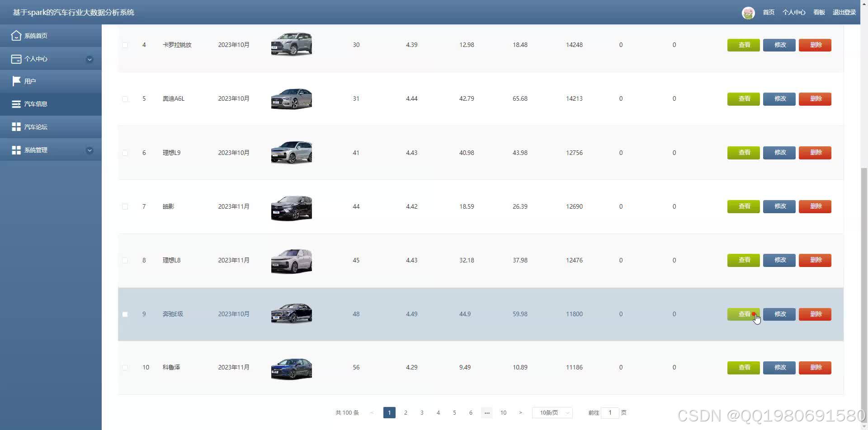Screen dimensions: 868x430
Task: Click the 卡罗拉锐放 car thumbnail
Action: click(292, 44)
